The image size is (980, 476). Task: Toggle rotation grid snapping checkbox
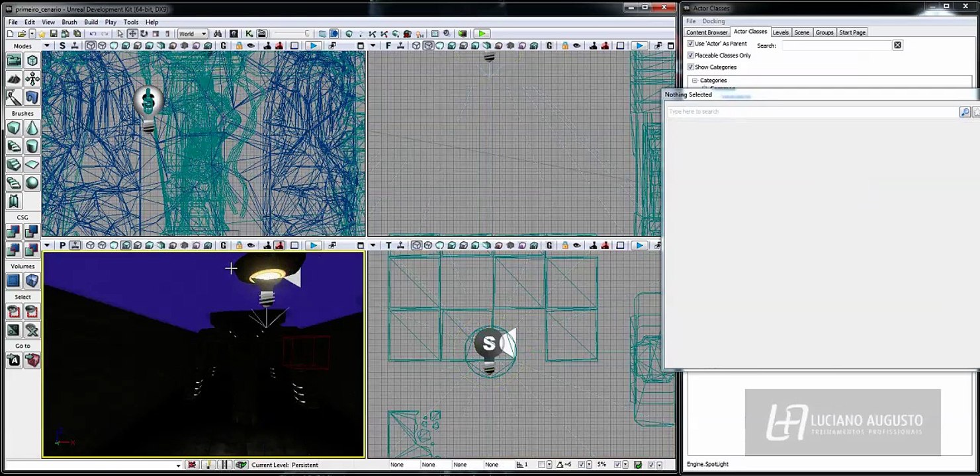pos(580,465)
